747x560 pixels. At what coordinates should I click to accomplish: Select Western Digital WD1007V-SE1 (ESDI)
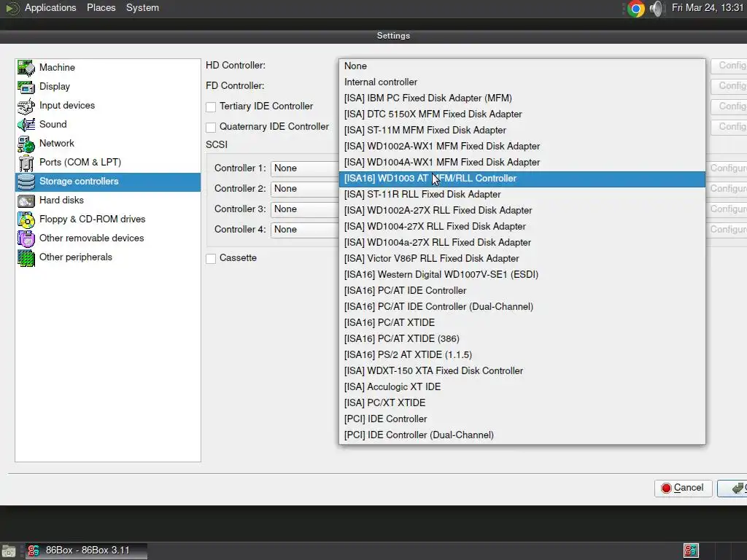click(522, 275)
